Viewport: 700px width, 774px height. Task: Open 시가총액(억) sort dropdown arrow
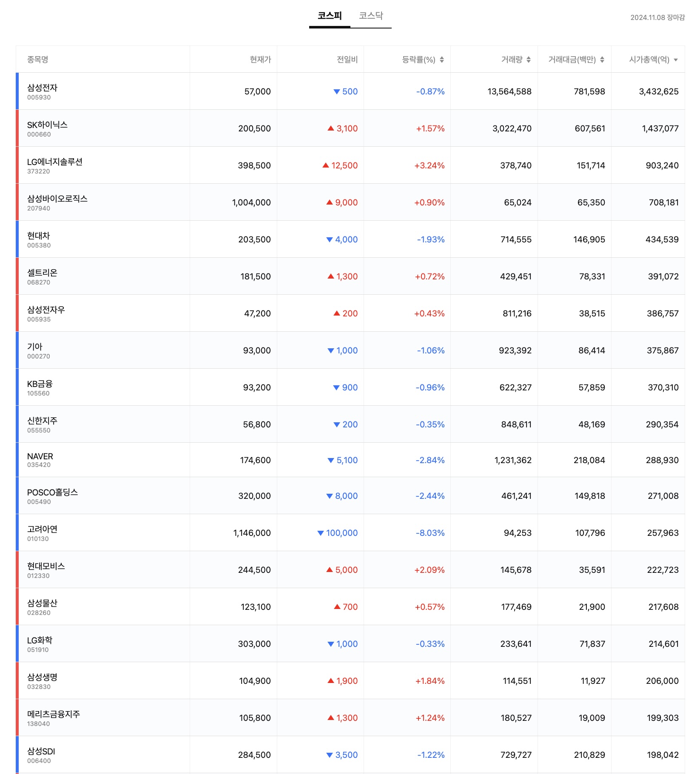[676, 60]
